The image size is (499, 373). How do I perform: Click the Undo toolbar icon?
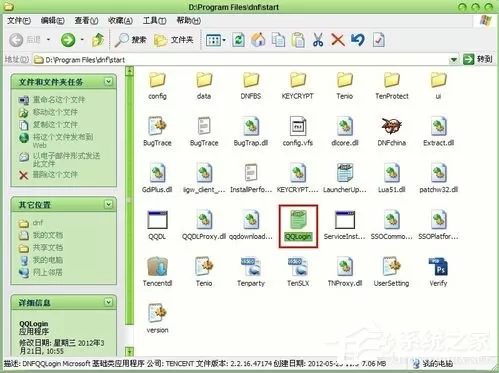358,40
